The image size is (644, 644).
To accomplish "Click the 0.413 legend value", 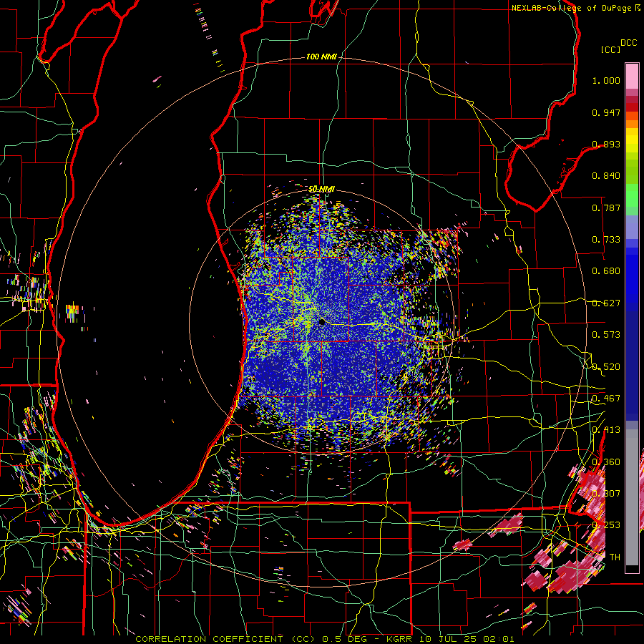I will 606,430.
